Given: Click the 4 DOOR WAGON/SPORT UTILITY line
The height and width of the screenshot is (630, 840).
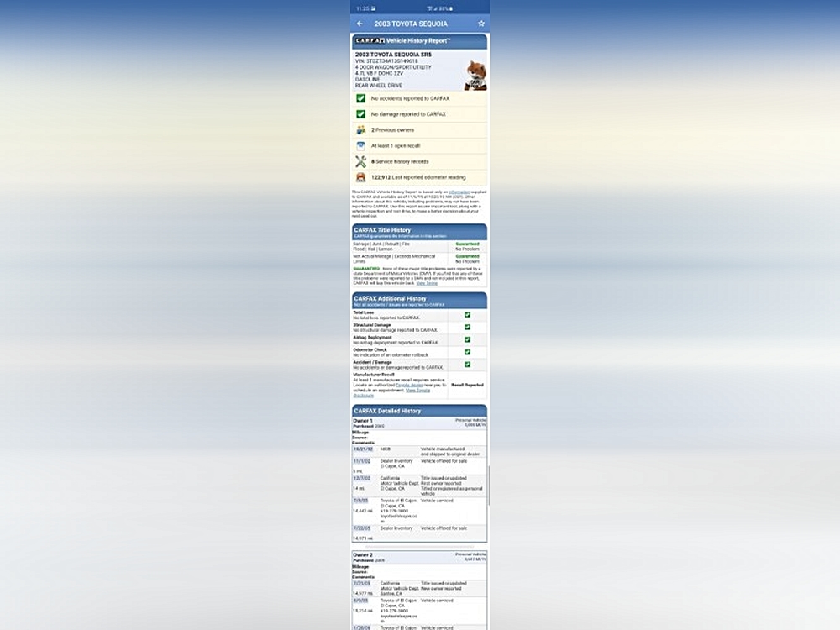Looking at the screenshot, I should pyautogui.click(x=393, y=67).
